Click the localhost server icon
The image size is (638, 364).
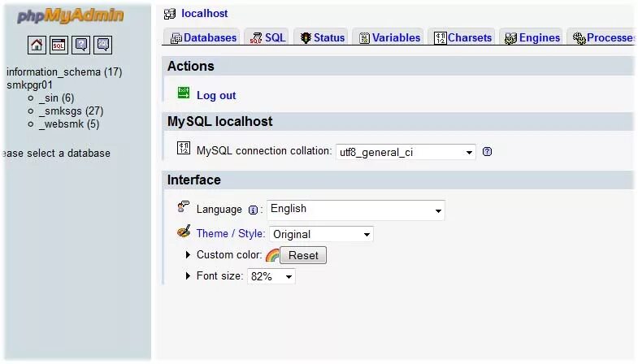click(x=169, y=14)
